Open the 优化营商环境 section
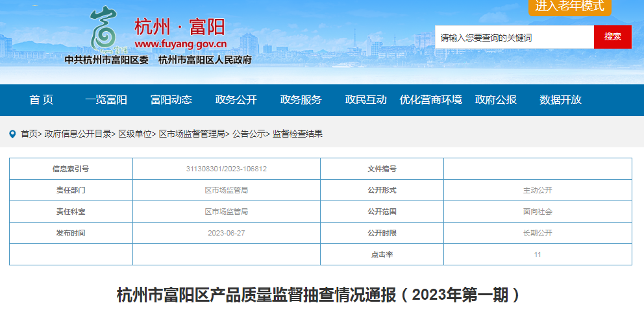Screen dimensions: 644x316 [431, 100]
